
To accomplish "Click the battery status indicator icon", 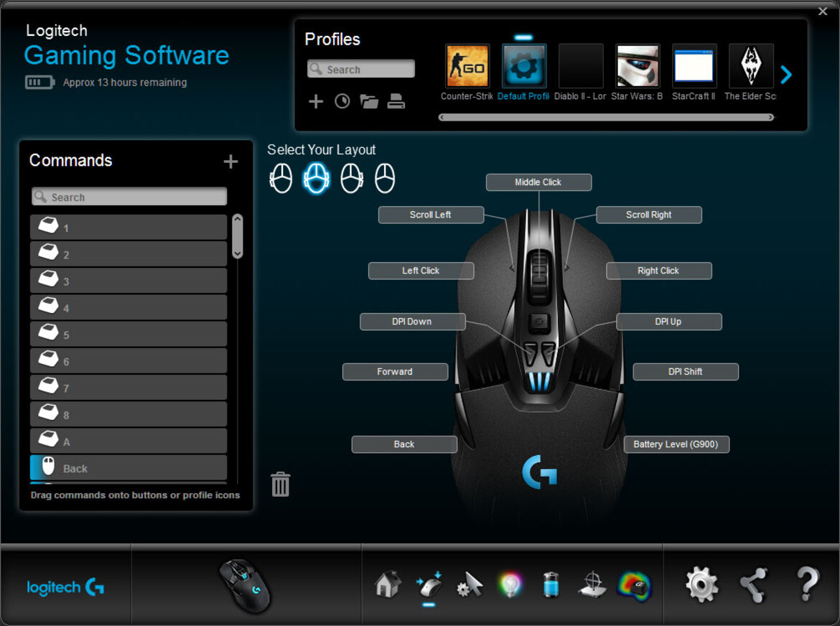I will (39, 83).
